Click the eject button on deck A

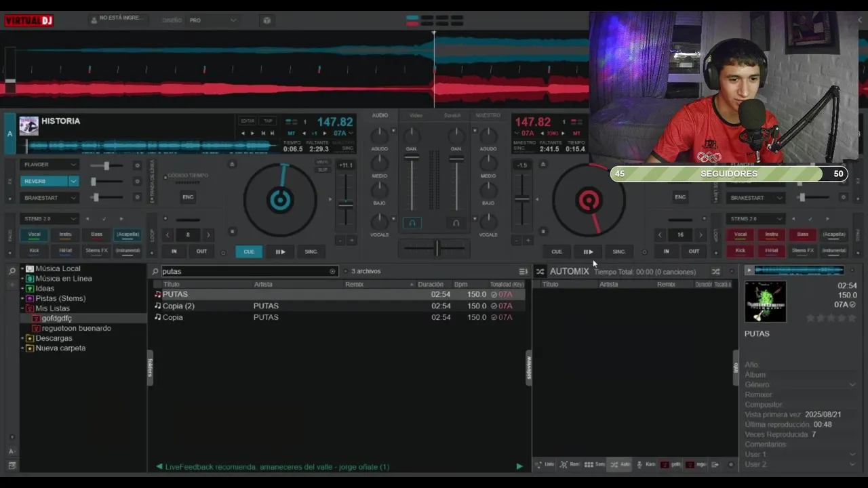(232, 164)
